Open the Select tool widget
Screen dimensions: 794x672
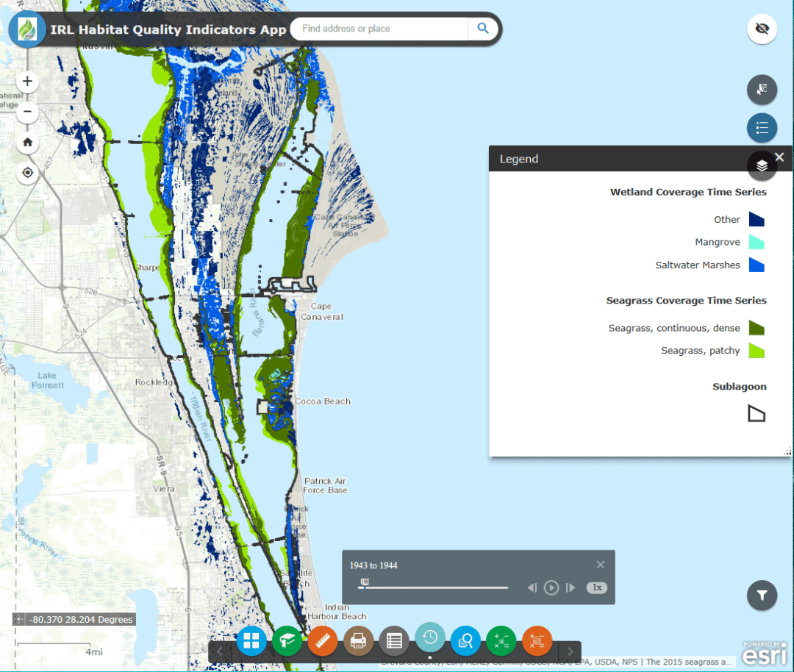pos(762,90)
